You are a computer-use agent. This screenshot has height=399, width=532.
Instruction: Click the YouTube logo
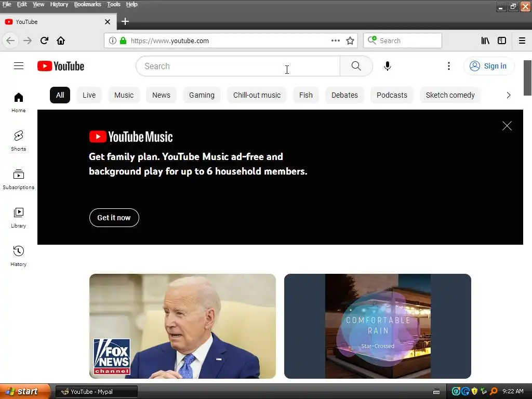[x=61, y=66]
